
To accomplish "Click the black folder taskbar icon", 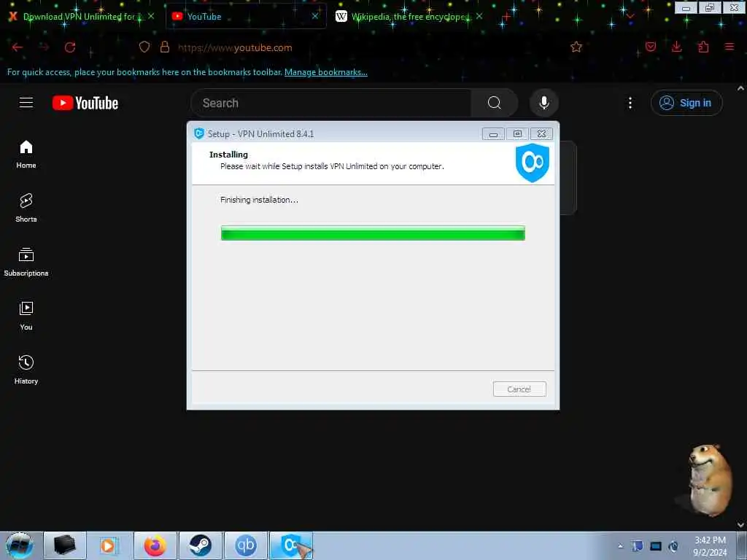I will tap(65, 545).
